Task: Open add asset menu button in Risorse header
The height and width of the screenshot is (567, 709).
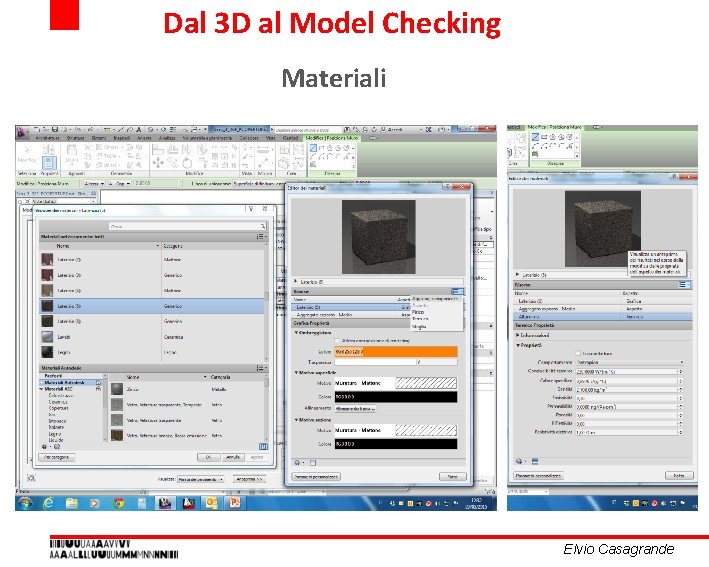Action: (457, 292)
